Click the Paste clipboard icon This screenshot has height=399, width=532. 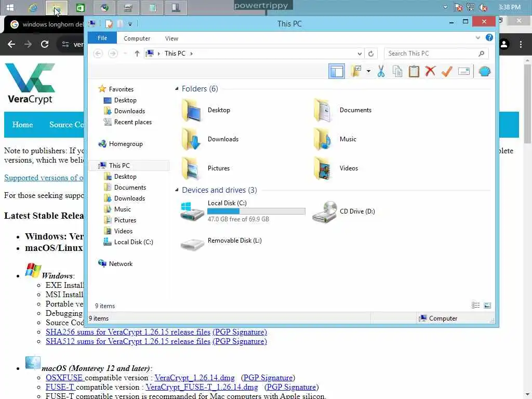[x=414, y=72]
